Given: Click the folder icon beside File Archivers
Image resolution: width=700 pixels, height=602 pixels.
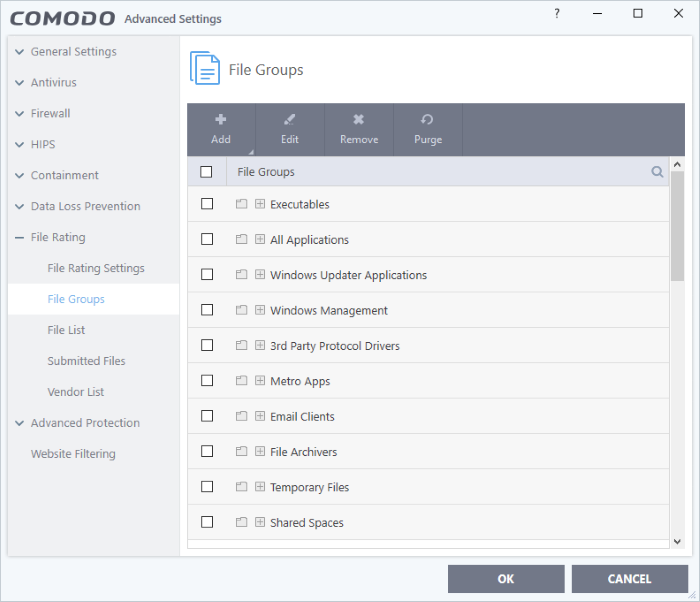Looking at the screenshot, I should coord(242,452).
